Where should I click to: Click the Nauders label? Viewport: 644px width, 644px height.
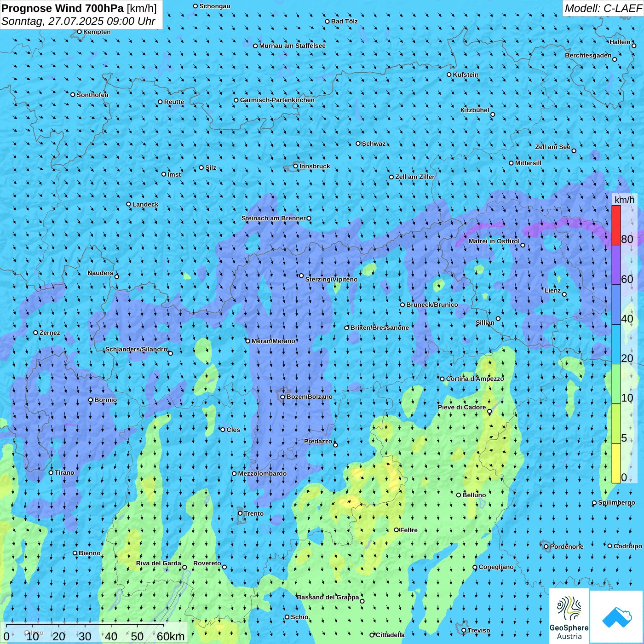[100, 273]
